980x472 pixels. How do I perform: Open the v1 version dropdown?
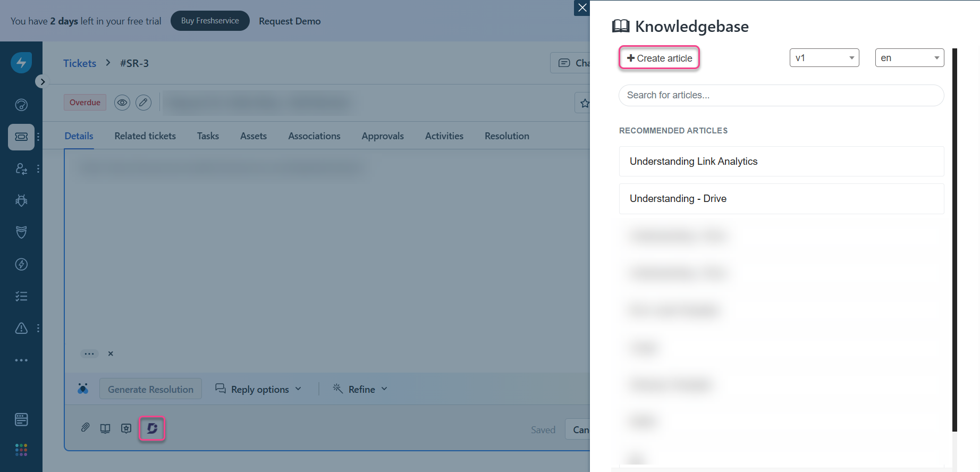tap(824, 58)
